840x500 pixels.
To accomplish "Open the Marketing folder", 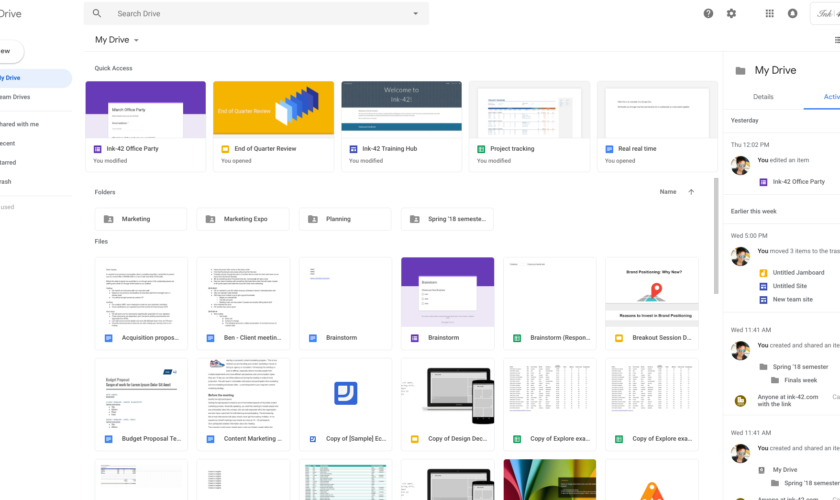I will (x=140, y=219).
